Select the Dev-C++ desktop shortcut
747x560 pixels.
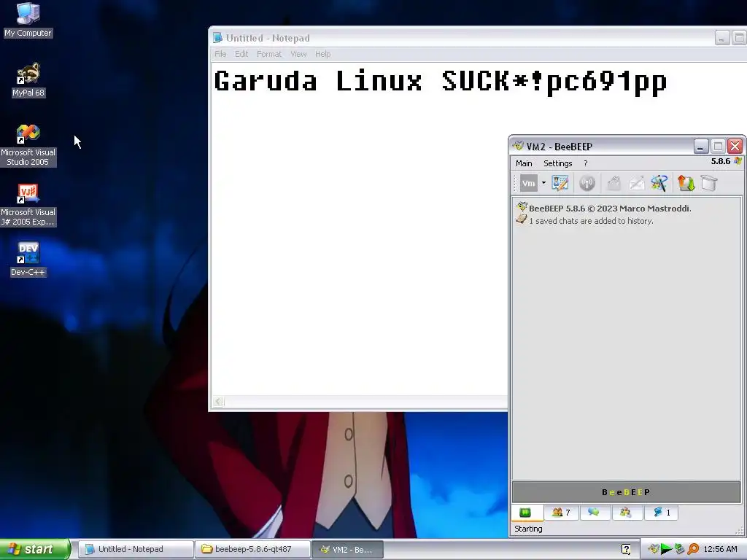(28, 259)
